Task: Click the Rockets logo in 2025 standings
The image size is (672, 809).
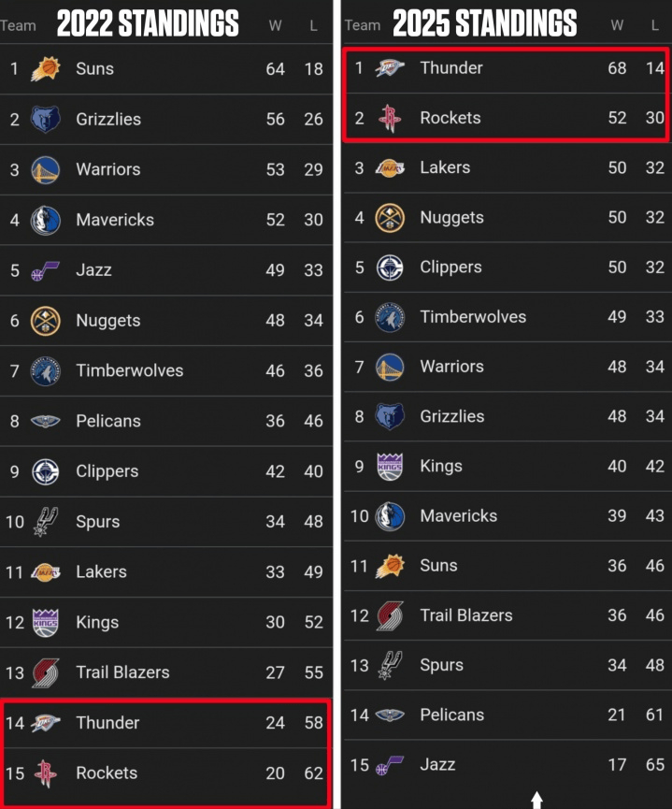Action: pos(389,118)
